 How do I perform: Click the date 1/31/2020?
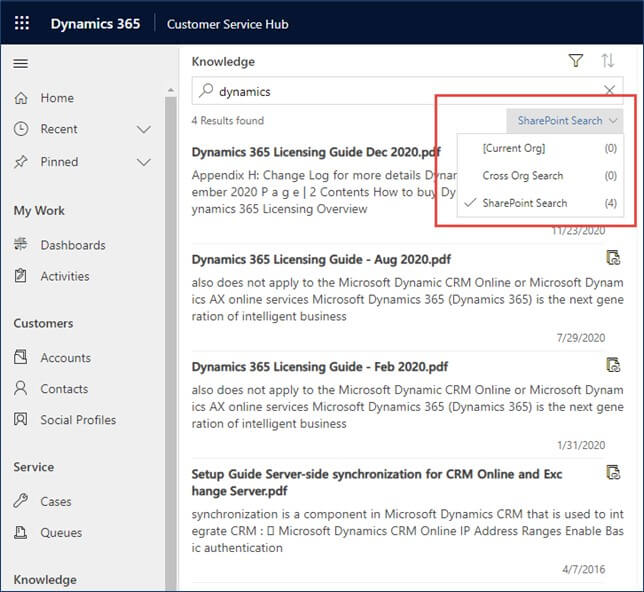pos(581,445)
